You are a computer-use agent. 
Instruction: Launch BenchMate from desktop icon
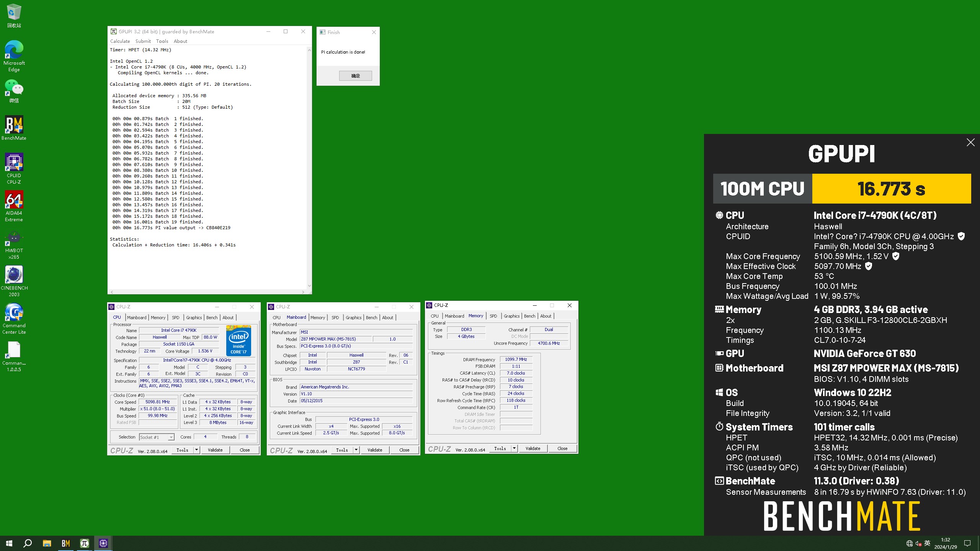point(14,128)
